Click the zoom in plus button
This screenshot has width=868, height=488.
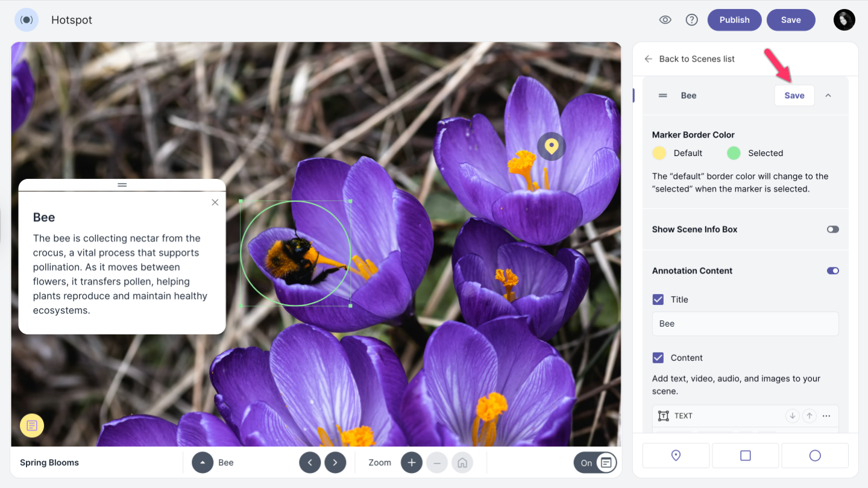pos(412,463)
